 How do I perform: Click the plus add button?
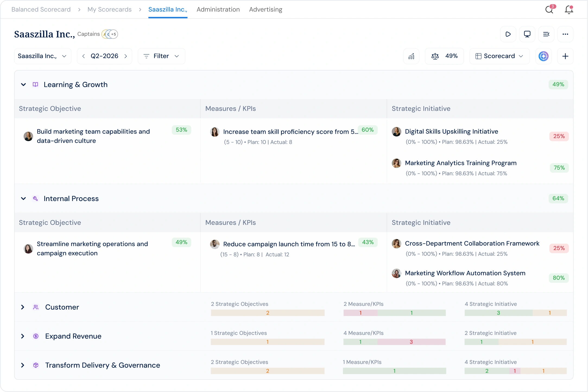[x=565, y=56]
